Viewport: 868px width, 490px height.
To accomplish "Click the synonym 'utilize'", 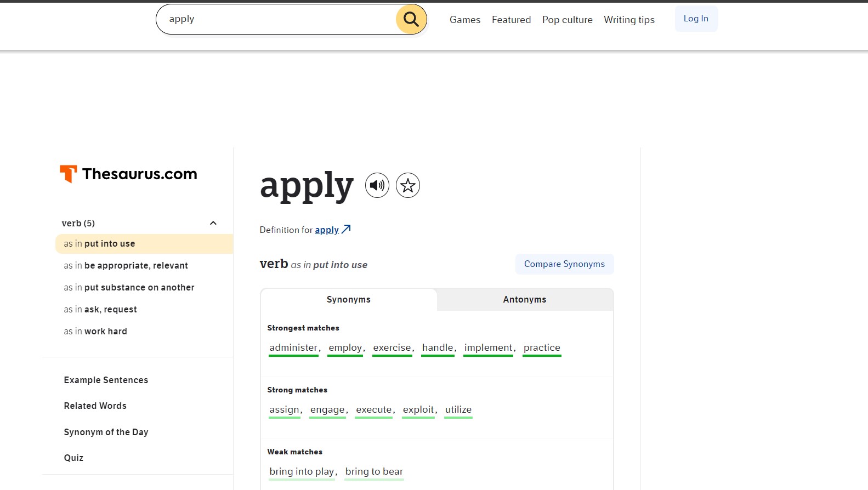I will point(458,410).
